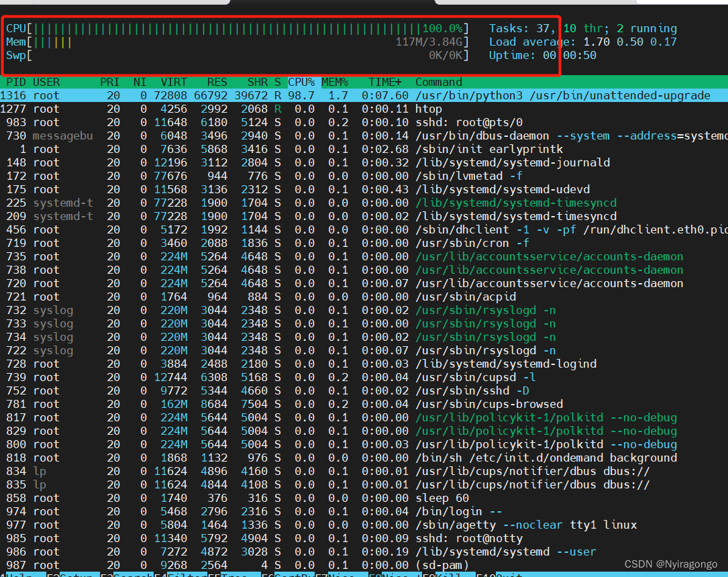Select rsyslogd thread PID 734
The image size is (728, 577).
coord(364,337)
